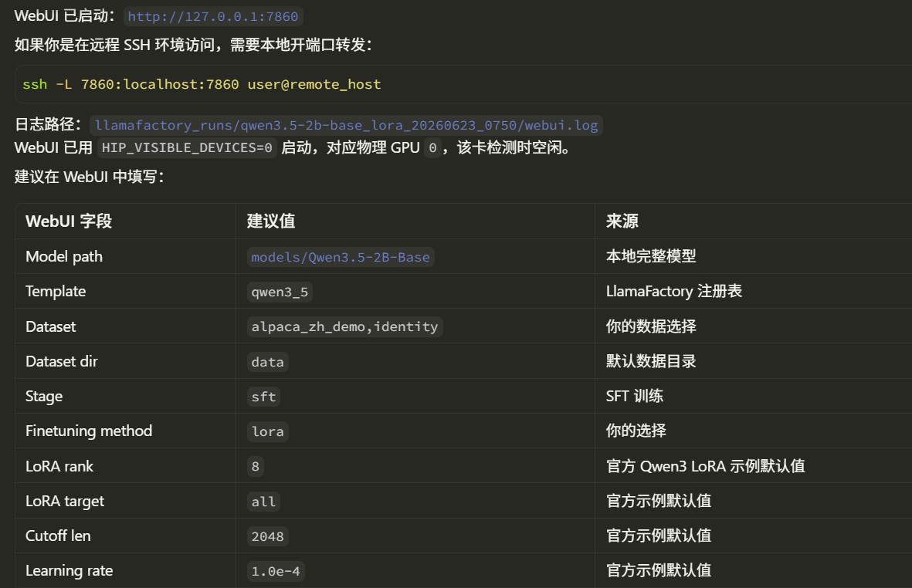
Task: Click the 'all' LoRA target value
Action: point(263,502)
